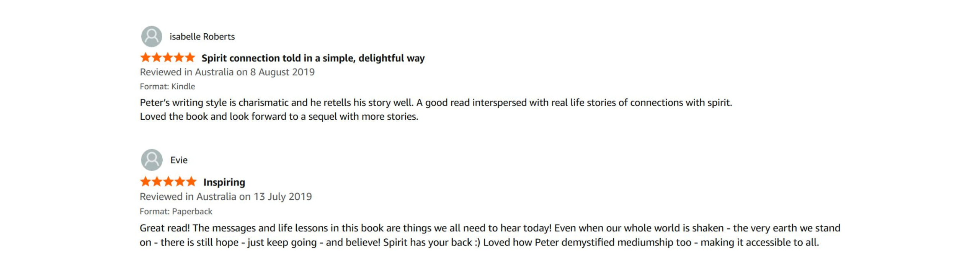980x272 pixels.
Task: Click the 8 August 2019 review date line
Action: pos(227,72)
